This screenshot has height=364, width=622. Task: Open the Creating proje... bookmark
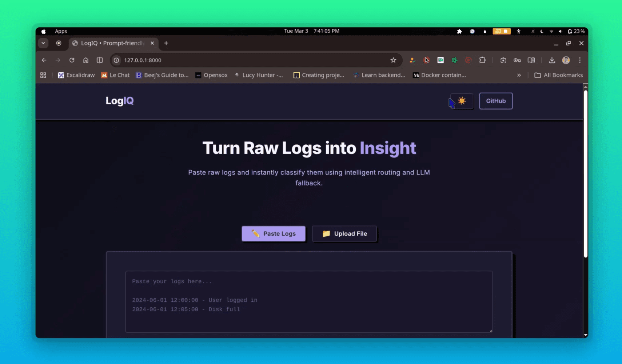(x=319, y=75)
